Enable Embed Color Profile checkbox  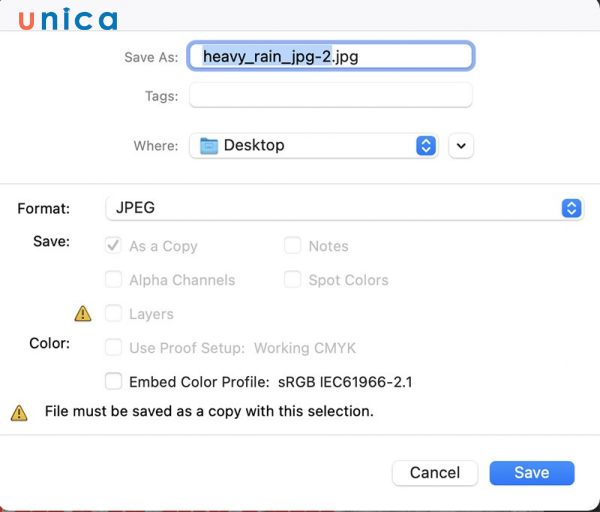click(113, 381)
